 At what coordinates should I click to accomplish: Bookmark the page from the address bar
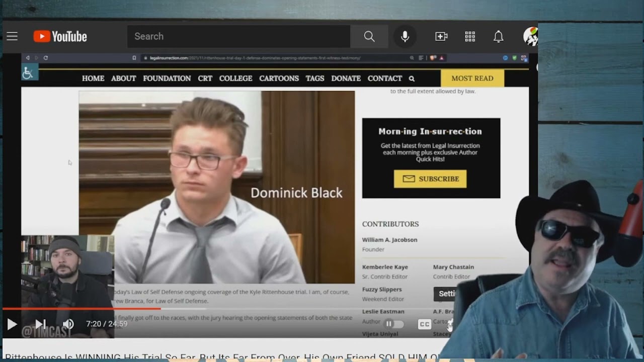(x=134, y=58)
